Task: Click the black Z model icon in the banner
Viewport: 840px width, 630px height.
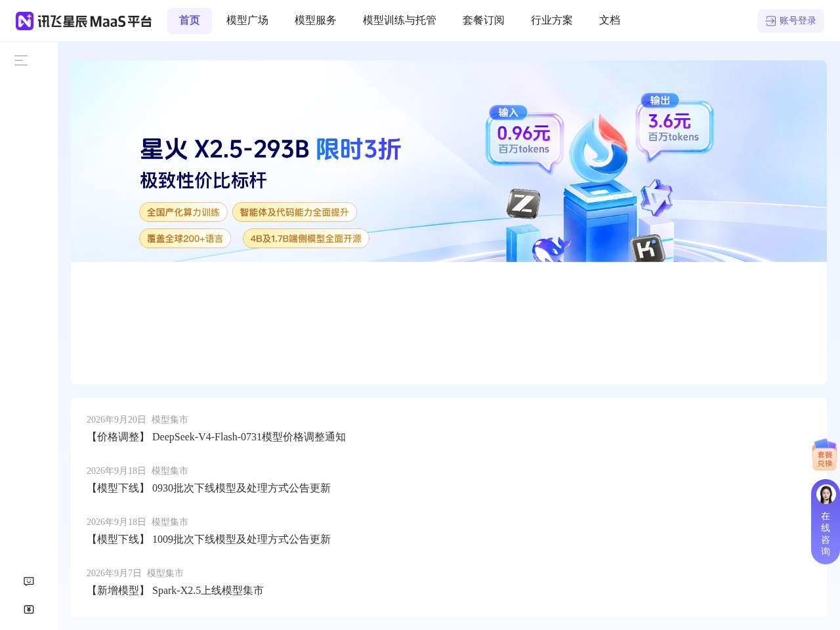Action: pyautogui.click(x=523, y=203)
